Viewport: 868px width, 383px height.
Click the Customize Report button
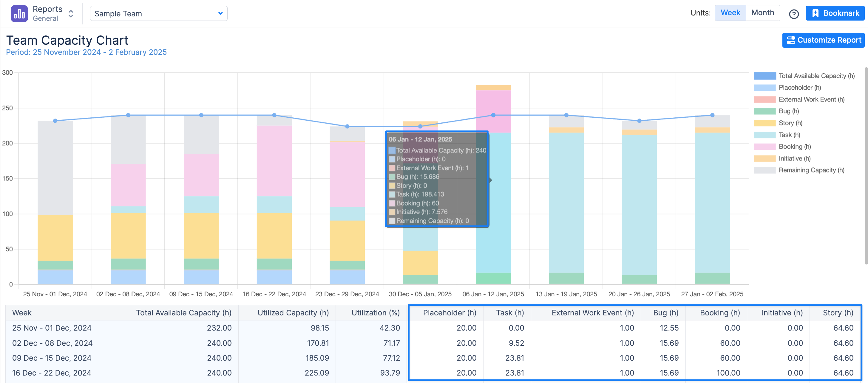(823, 40)
